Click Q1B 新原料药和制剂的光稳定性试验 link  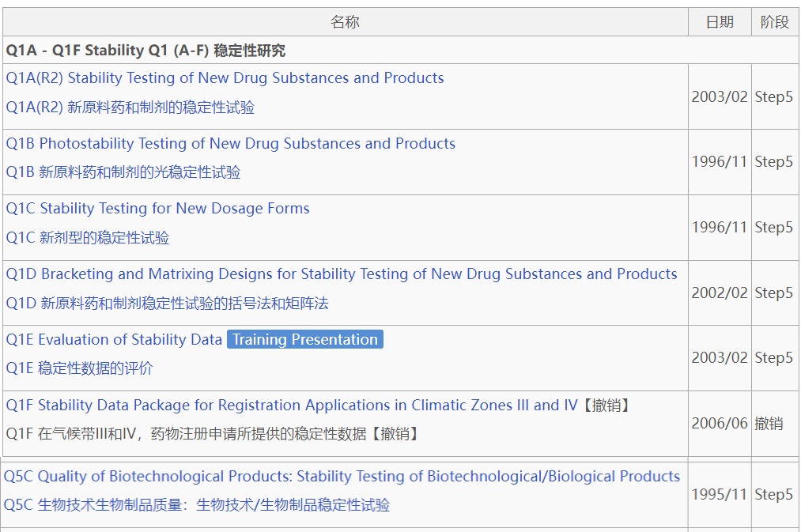click(x=123, y=172)
